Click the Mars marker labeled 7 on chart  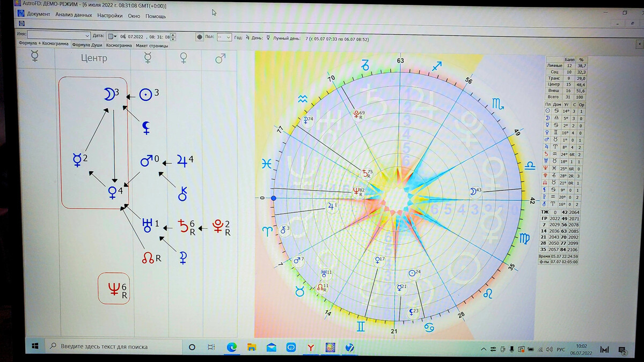tap(298, 261)
